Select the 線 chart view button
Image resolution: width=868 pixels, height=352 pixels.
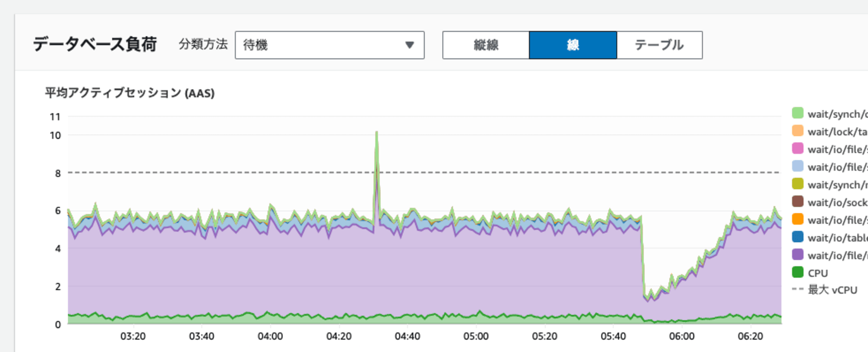click(573, 45)
